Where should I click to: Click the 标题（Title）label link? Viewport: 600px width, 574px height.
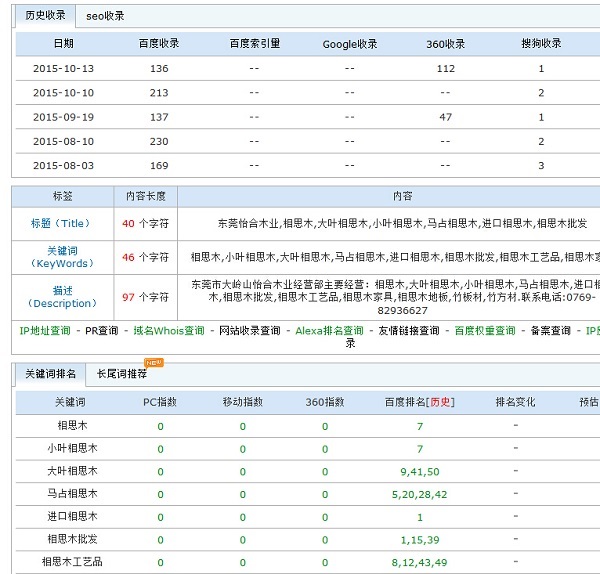[60, 223]
